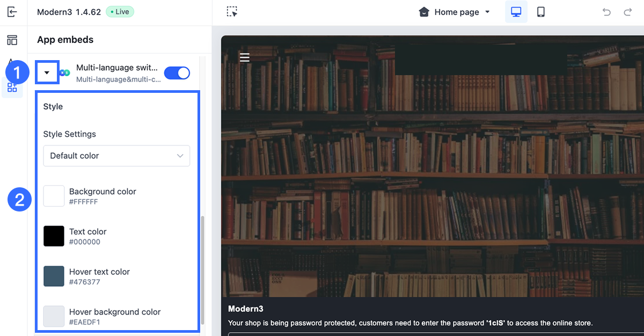The image size is (644, 336).
Task: Pick the Hover text color #476377 swatch
Action: click(x=54, y=276)
